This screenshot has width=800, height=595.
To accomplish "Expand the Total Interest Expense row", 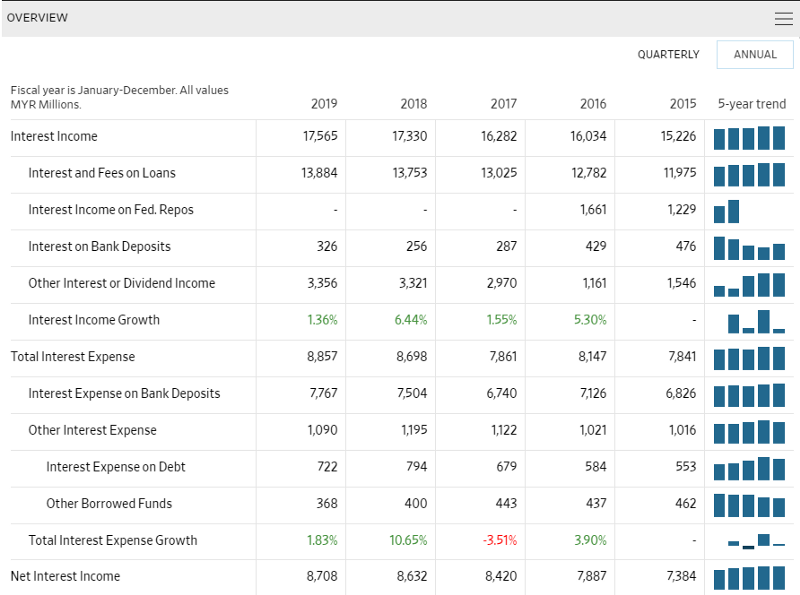I will tap(72, 357).
